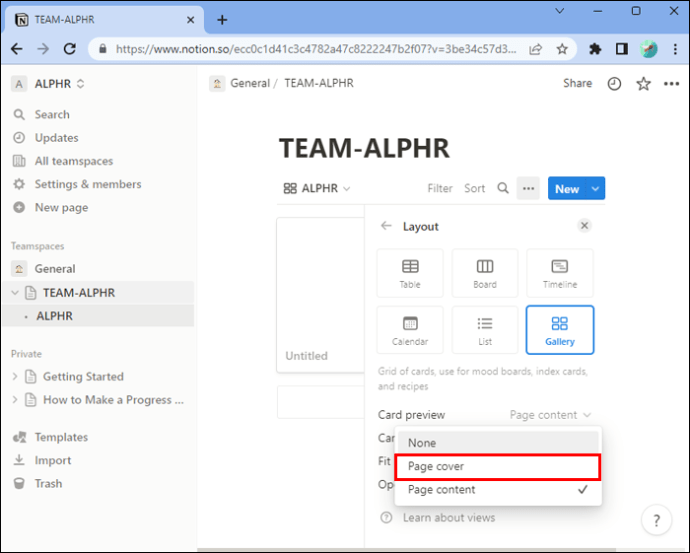This screenshot has width=690, height=553.
Task: Open the help question mark button
Action: (657, 520)
